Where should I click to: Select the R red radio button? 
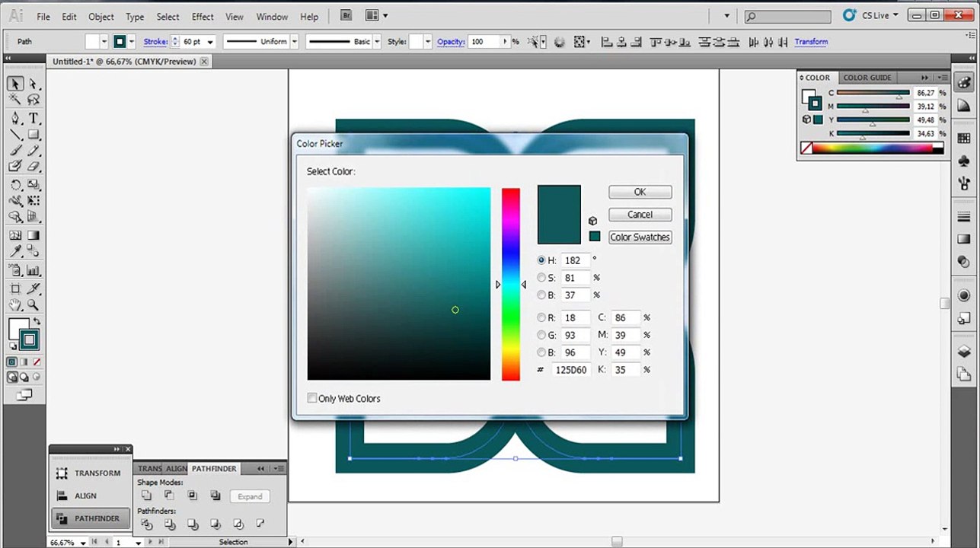(x=541, y=317)
